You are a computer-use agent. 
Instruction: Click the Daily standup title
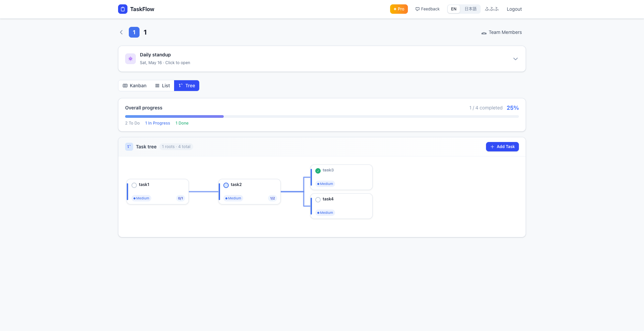pyautogui.click(x=155, y=55)
